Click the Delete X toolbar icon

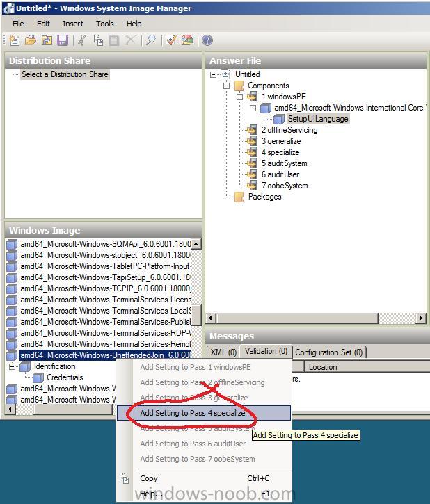130,40
